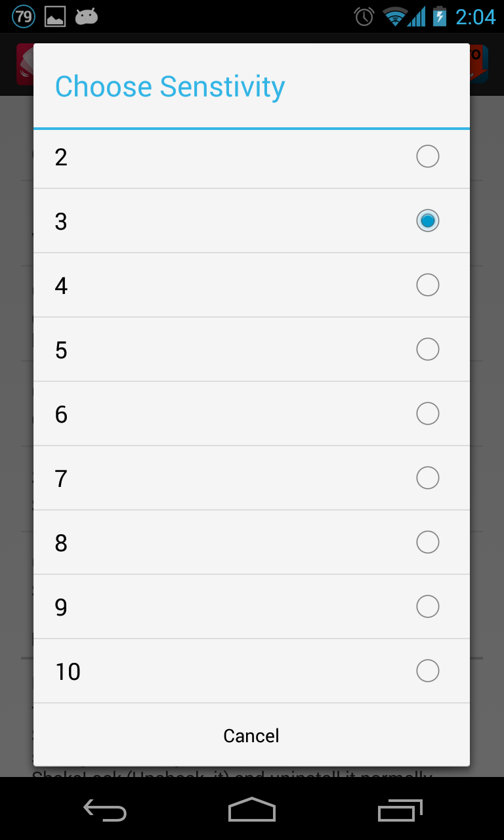Set sensitivity to 7 via radio button
The height and width of the screenshot is (840, 504).
tap(427, 478)
